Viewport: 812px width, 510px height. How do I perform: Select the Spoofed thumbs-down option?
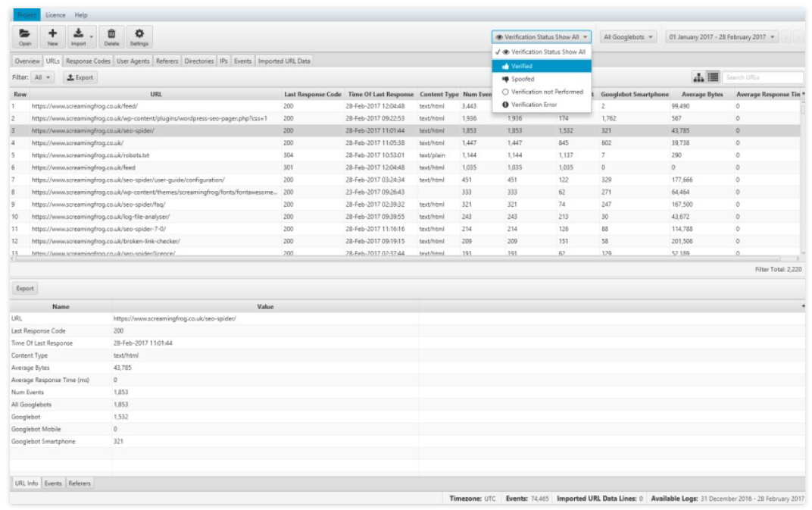(541, 80)
